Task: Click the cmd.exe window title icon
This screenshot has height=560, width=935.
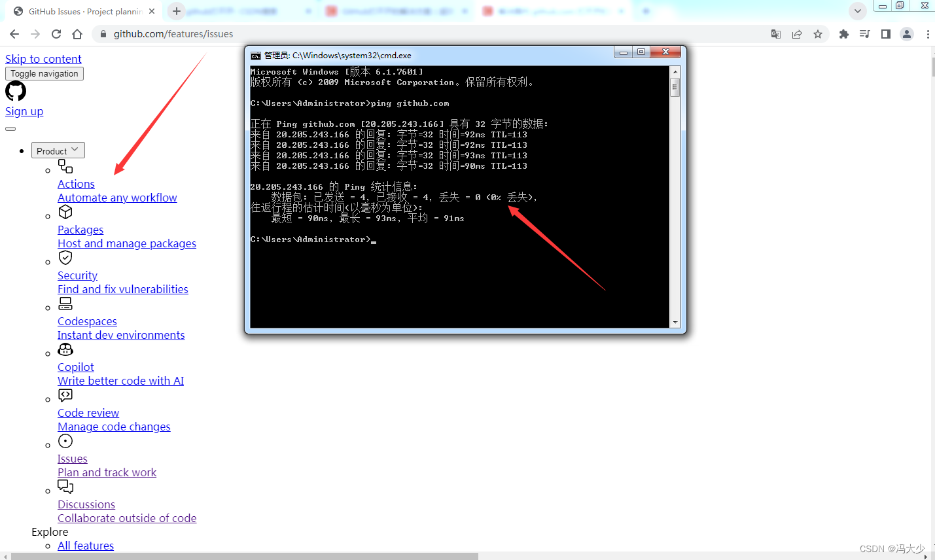Action: point(256,56)
